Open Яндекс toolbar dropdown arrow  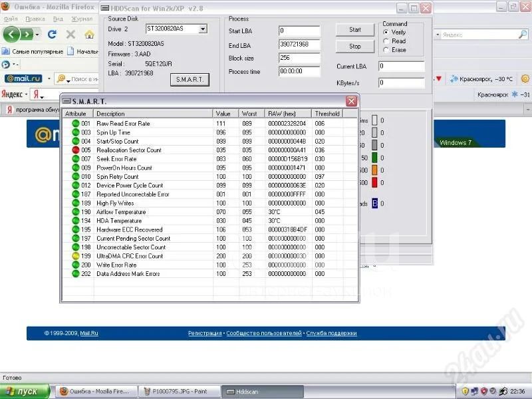point(27,94)
